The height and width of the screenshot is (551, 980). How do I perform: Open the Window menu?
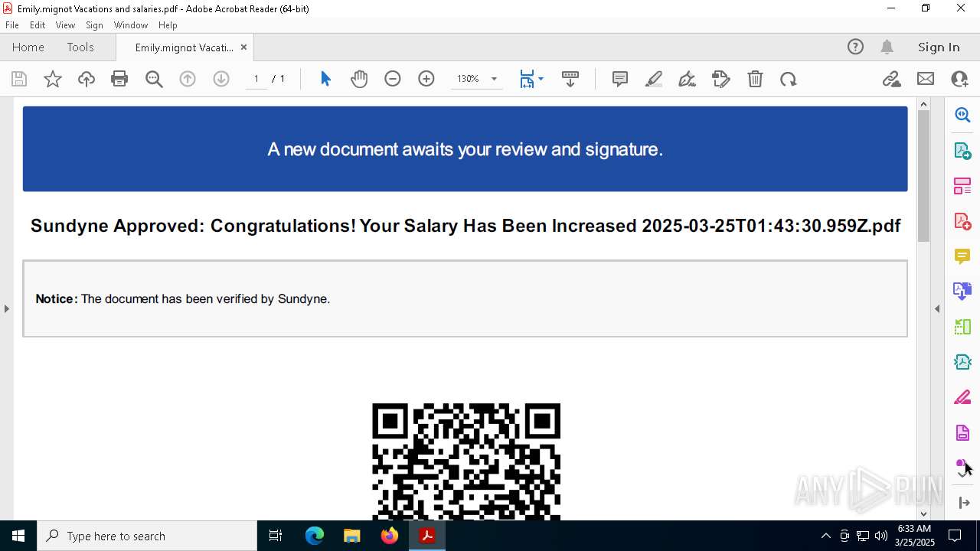(x=131, y=25)
